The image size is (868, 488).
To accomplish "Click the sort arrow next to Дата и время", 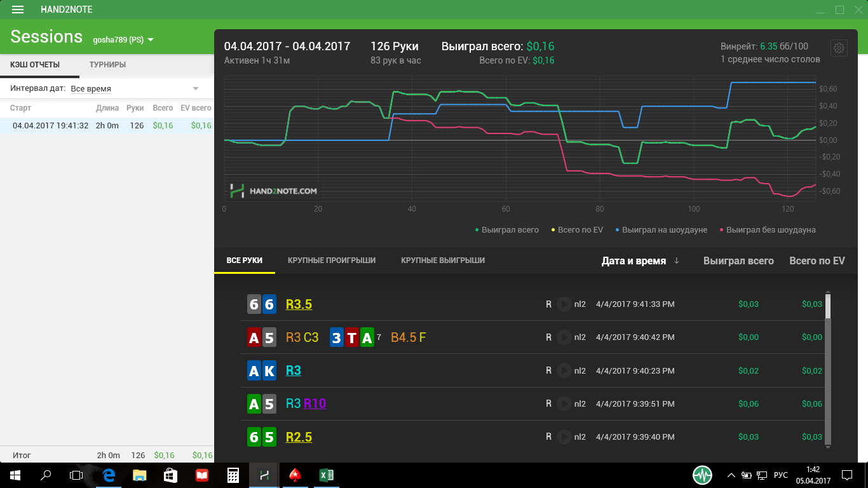I will point(677,261).
